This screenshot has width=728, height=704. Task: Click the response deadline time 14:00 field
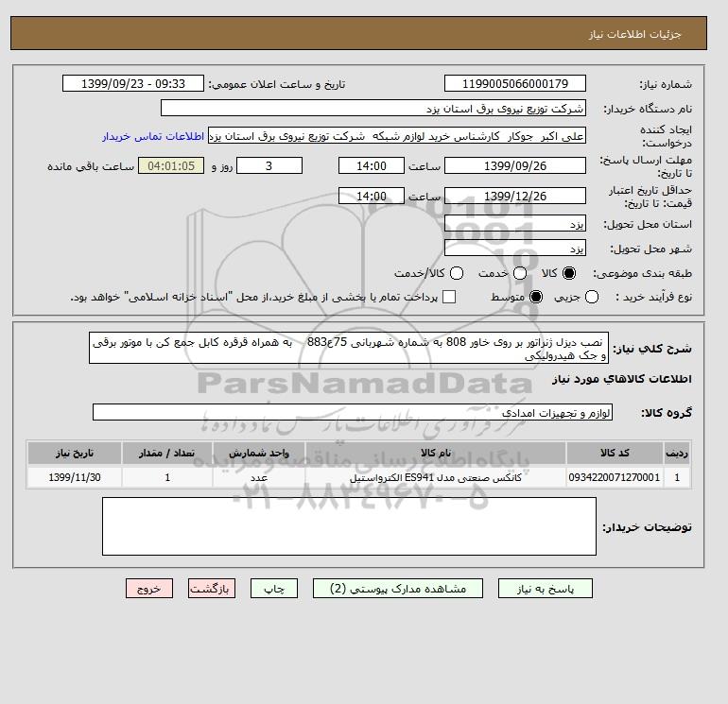(x=372, y=165)
